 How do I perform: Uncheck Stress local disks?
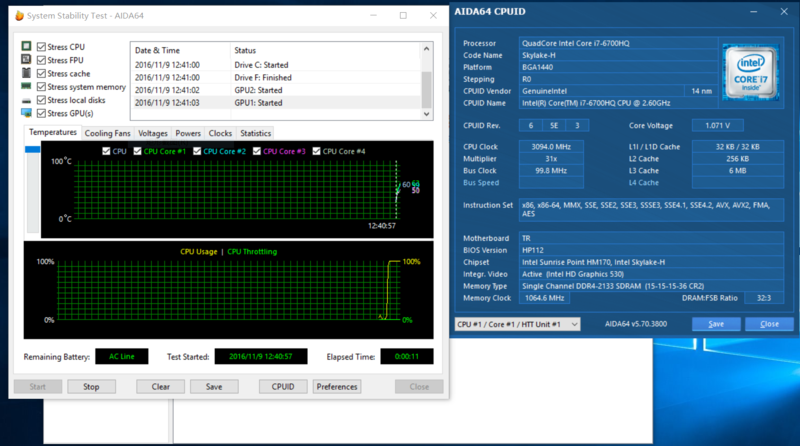41,100
